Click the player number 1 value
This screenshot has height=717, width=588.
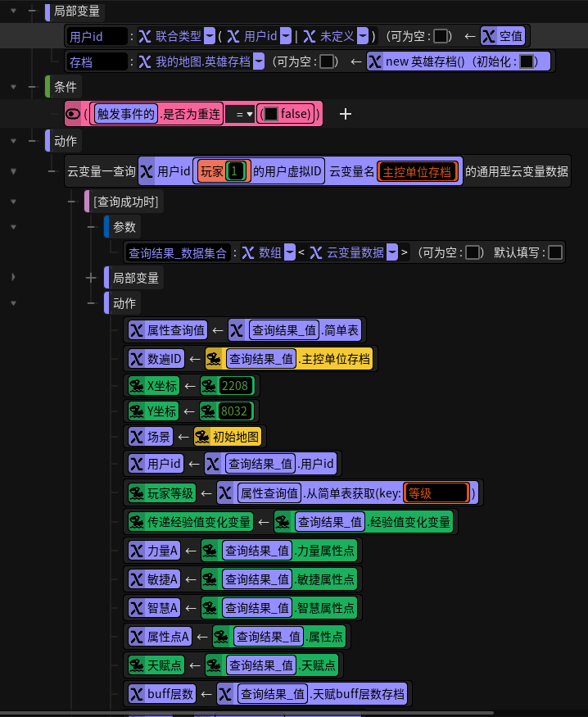(235, 171)
